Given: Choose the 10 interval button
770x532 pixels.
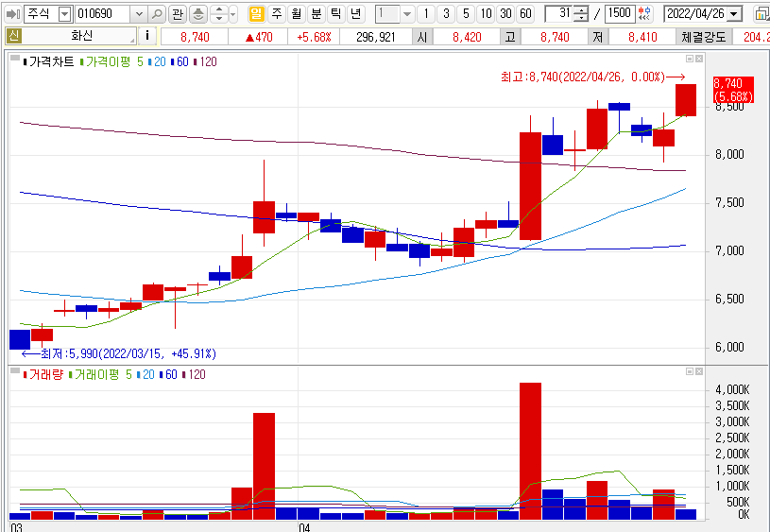Looking at the screenshot, I should click(x=486, y=14).
